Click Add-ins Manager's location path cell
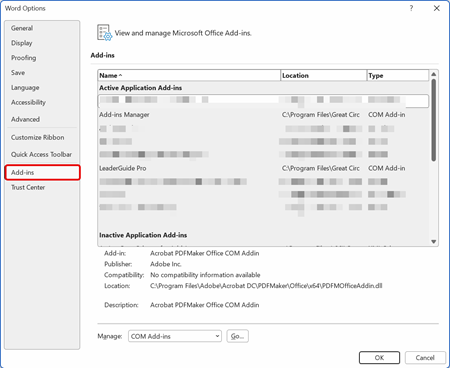 pos(321,115)
